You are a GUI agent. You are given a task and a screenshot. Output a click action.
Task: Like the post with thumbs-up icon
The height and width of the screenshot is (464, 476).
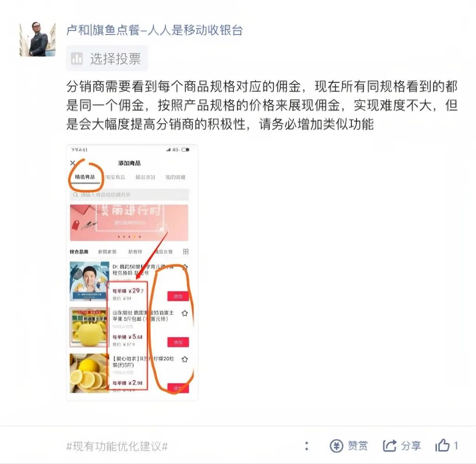pyautogui.click(x=443, y=445)
